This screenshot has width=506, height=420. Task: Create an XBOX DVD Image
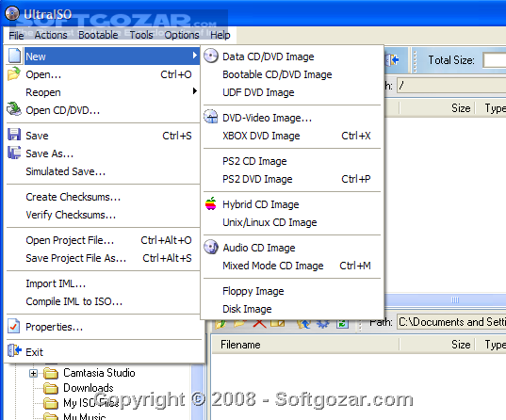click(x=292, y=136)
